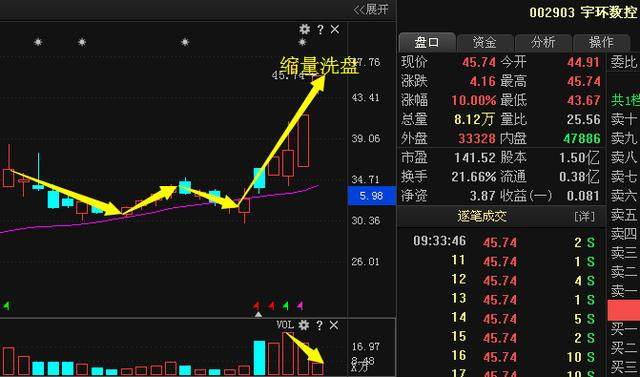Screen dimensions: 640x377
Task: Expand the panel via <<展开
Action: pos(371,10)
